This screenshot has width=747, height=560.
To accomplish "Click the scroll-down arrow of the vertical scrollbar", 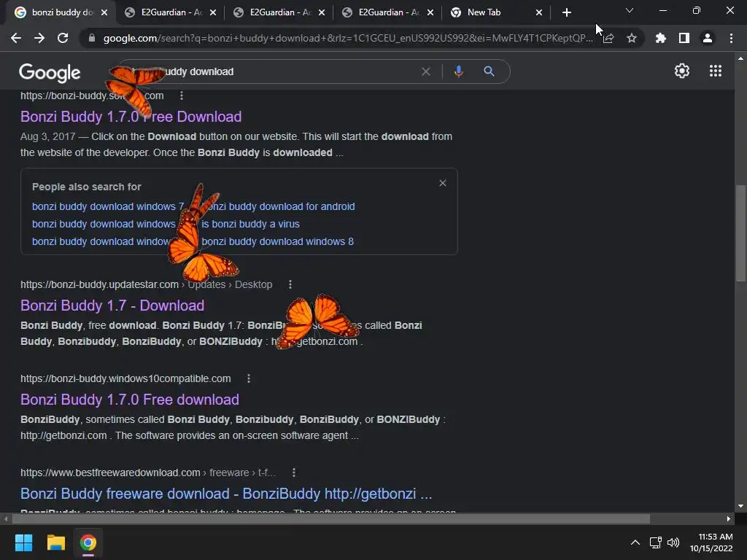I will [740, 506].
